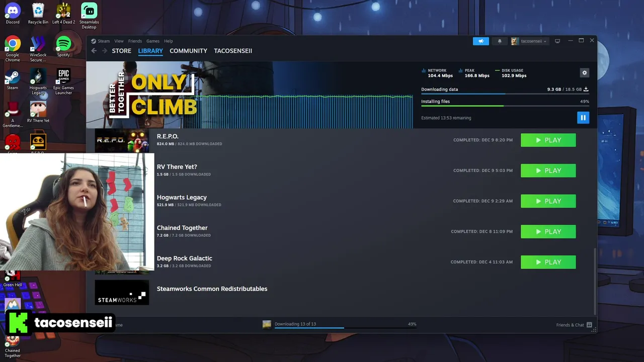644x362 pixels.
Task: Open Steam announcements megaphone button
Action: tap(480, 41)
